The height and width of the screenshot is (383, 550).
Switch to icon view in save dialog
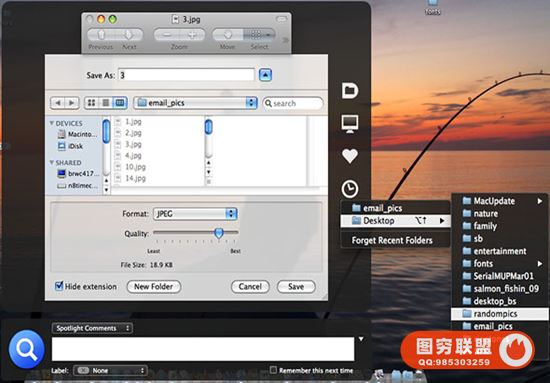click(x=92, y=103)
